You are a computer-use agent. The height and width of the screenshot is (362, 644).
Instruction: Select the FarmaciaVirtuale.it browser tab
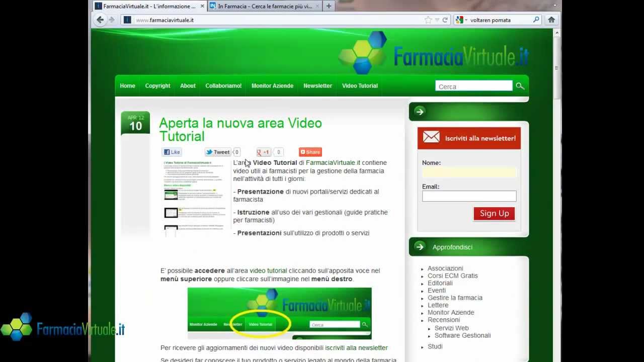point(149,6)
